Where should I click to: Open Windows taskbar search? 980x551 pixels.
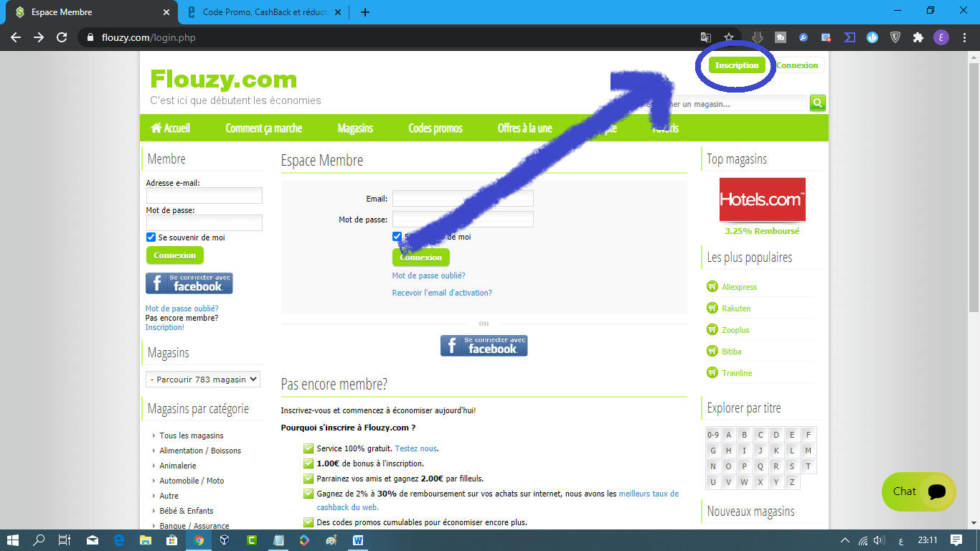point(39,540)
